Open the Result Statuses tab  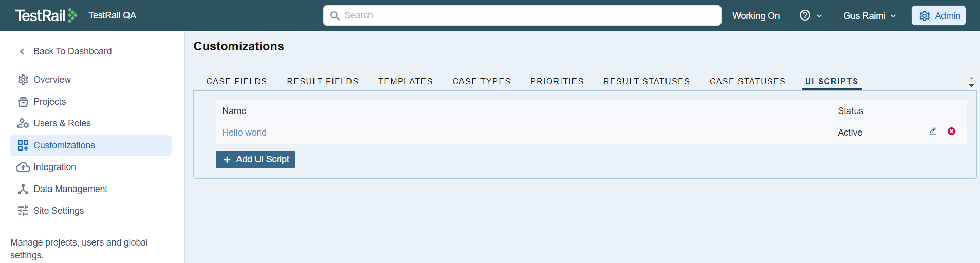click(646, 81)
